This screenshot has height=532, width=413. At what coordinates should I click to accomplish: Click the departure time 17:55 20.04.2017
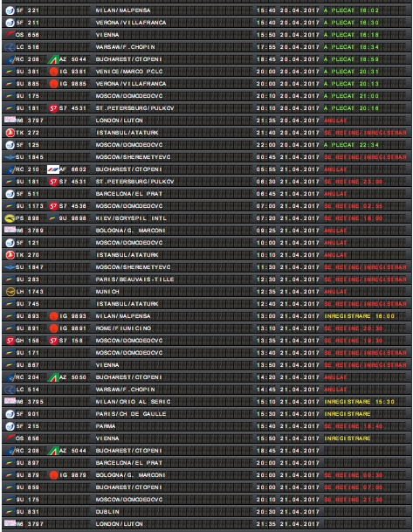pyautogui.click(x=288, y=47)
